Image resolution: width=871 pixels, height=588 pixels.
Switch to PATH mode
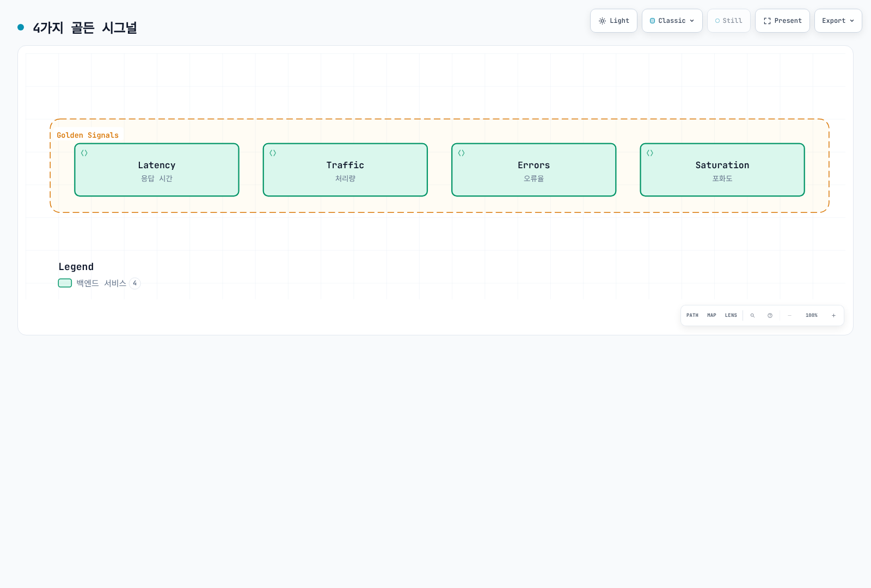point(692,315)
